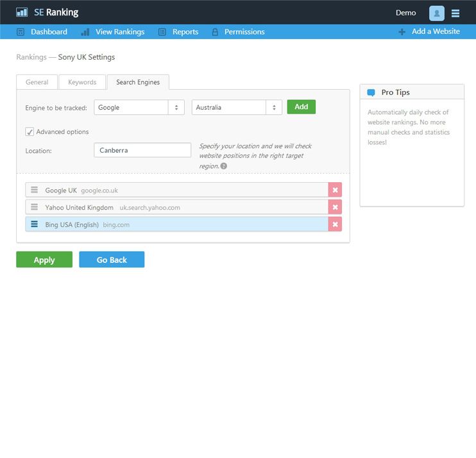Switch to the Keywords tab
Image resolution: width=476 pixels, height=458 pixels.
pos(82,82)
